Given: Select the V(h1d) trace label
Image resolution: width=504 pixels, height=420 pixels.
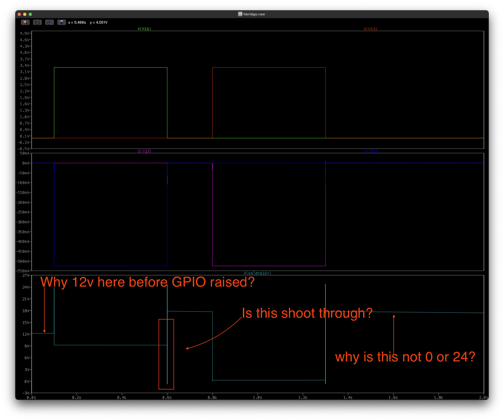Looking at the screenshot, I should click(x=371, y=29).
